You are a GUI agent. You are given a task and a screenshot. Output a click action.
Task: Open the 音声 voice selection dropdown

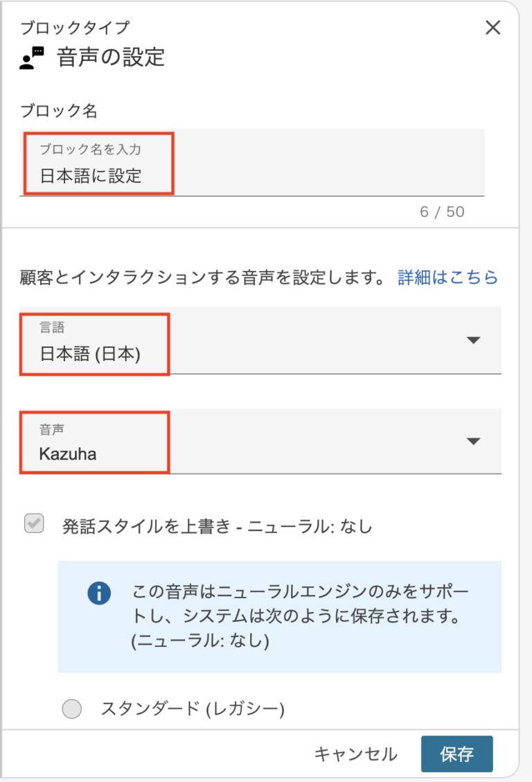(x=474, y=442)
